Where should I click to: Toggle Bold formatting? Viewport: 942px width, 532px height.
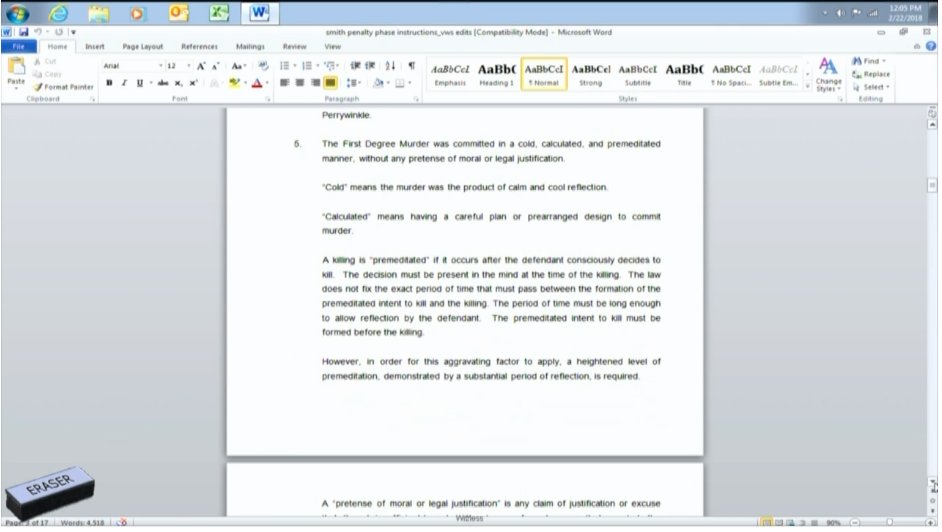(x=109, y=83)
